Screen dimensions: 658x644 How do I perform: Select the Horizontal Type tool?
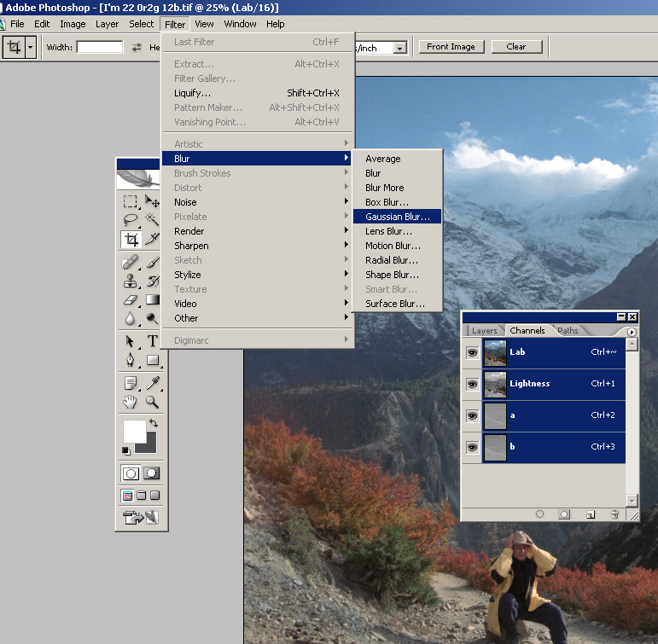153,341
